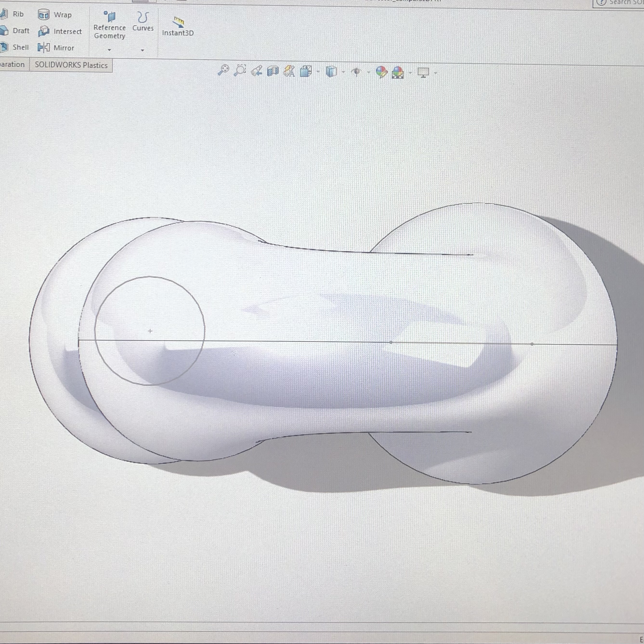644x644 pixels.
Task: Select Zoom to Area tool
Action: tap(240, 70)
